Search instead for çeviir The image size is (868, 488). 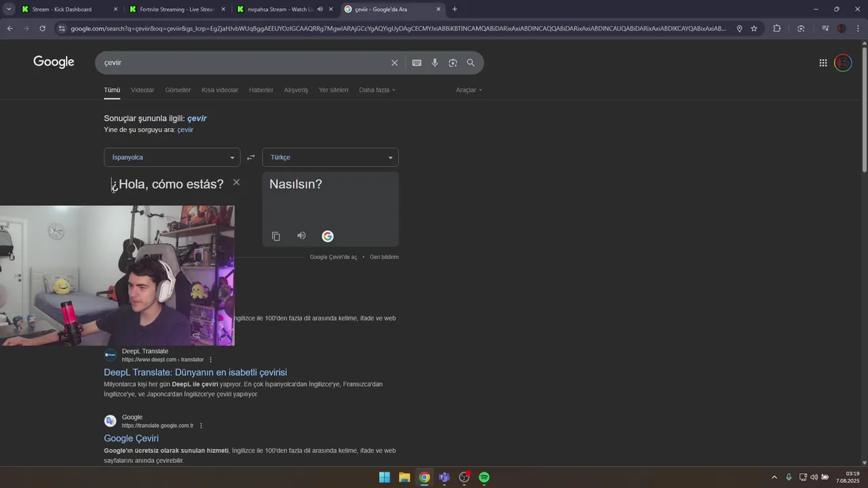[185, 129]
